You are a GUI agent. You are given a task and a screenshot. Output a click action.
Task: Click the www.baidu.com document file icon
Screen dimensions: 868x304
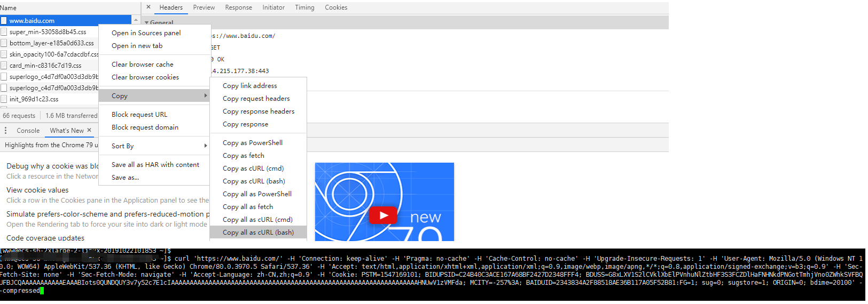4,21
